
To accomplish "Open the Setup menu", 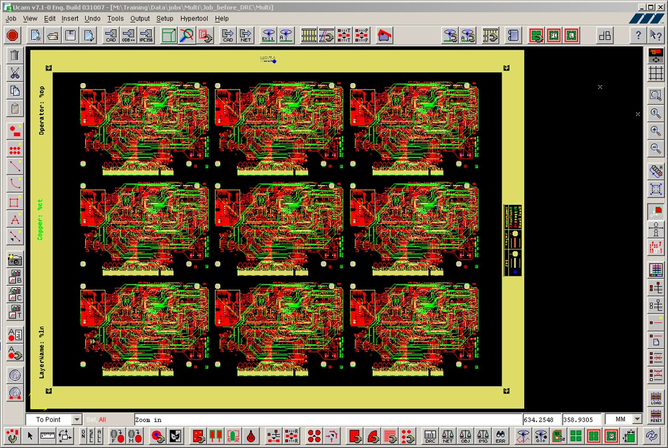I will (165, 18).
